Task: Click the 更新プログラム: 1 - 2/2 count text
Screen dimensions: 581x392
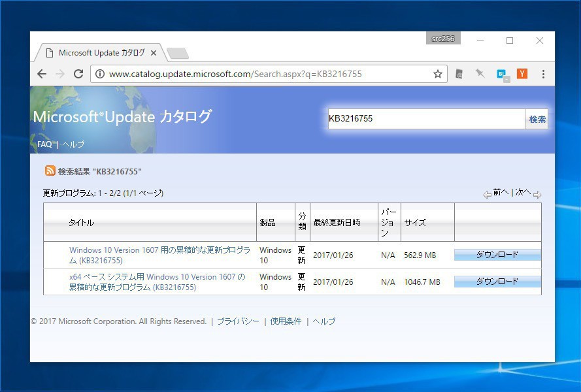Action: tap(103, 193)
